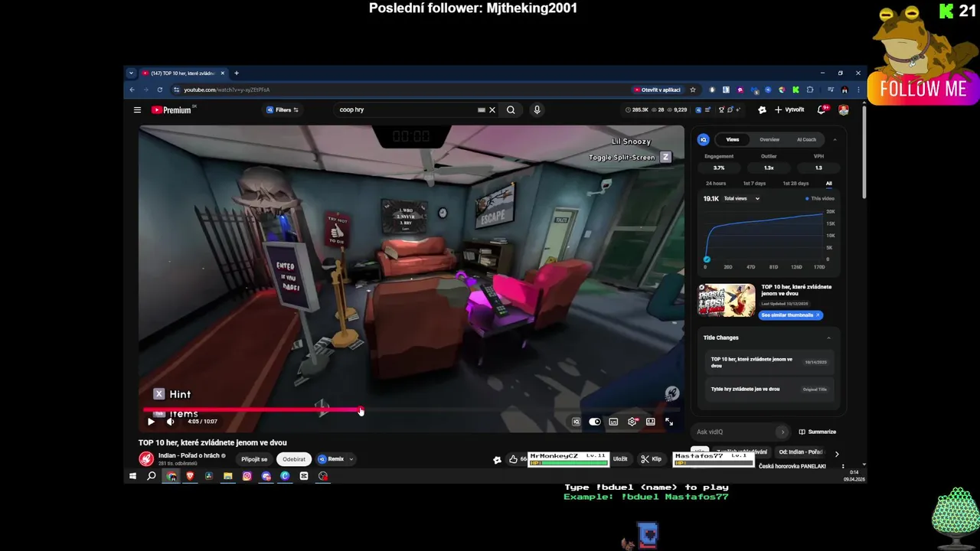Click 'See similar thumbnails' button
Image resolution: width=980 pixels, height=551 pixels.
click(x=791, y=315)
